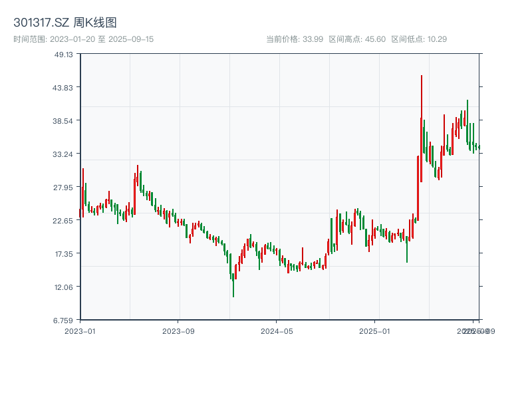
Task: Click the 区间低点 10.29 label
Action: 419,39
